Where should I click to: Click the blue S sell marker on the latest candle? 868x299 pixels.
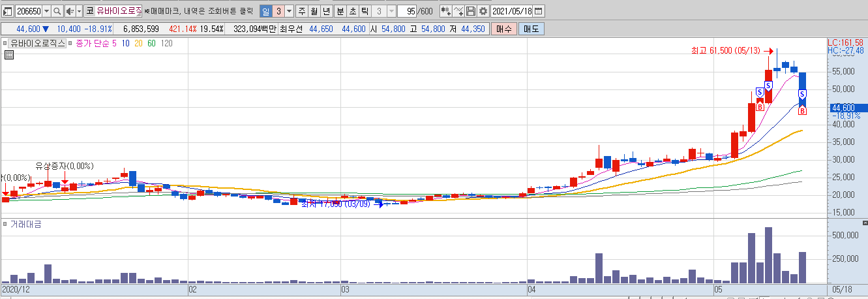coord(802,95)
